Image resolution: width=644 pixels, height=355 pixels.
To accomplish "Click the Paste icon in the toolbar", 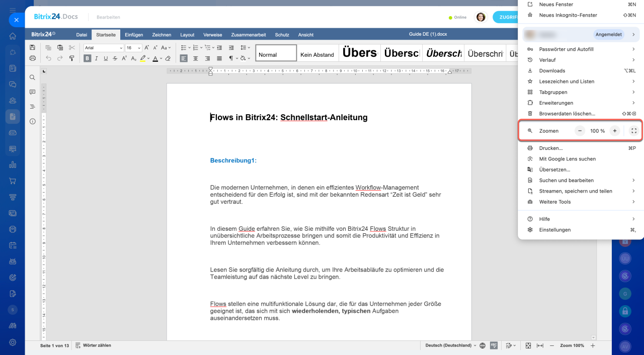I will pyautogui.click(x=60, y=48).
